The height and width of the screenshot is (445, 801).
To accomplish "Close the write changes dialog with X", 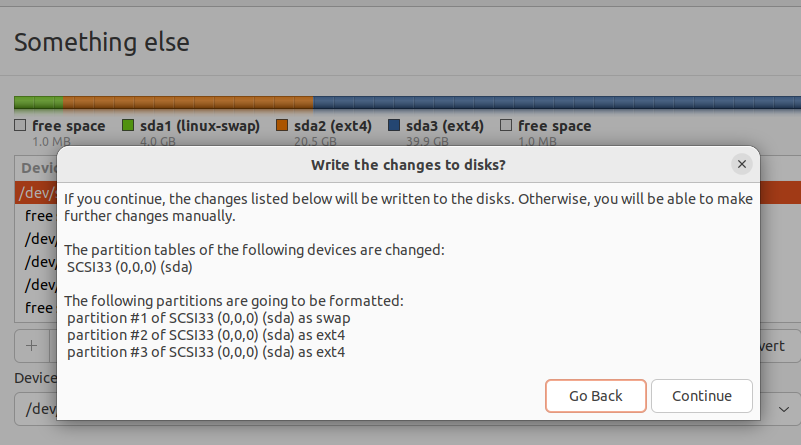I will click(741, 164).
